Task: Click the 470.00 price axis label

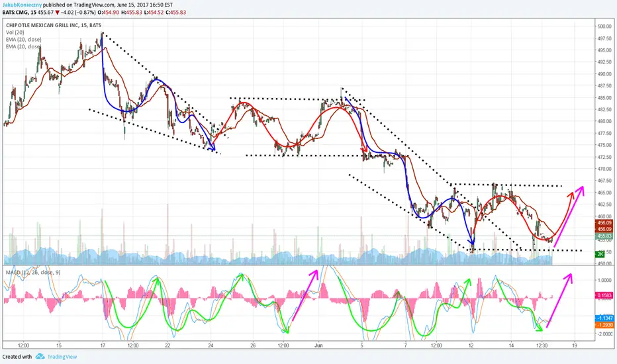Action: point(604,169)
